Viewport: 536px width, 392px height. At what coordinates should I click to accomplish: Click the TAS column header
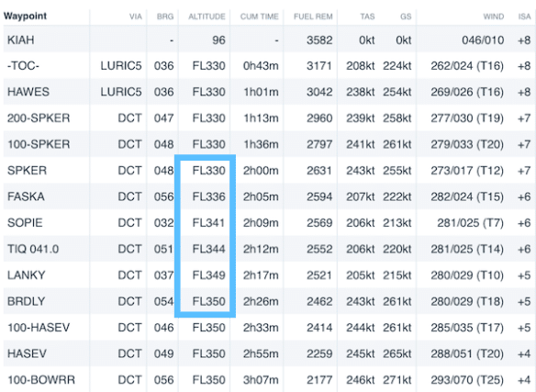click(367, 17)
